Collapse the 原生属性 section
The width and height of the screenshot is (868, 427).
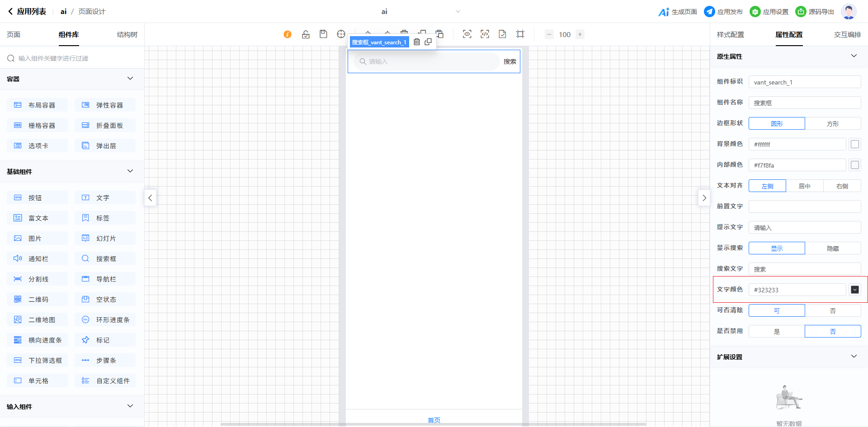(x=854, y=56)
